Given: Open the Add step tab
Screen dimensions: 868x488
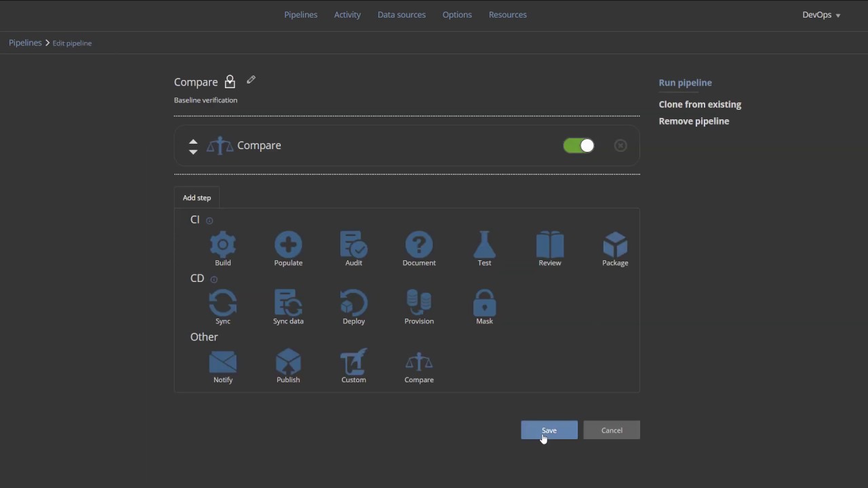Looking at the screenshot, I should [197, 197].
